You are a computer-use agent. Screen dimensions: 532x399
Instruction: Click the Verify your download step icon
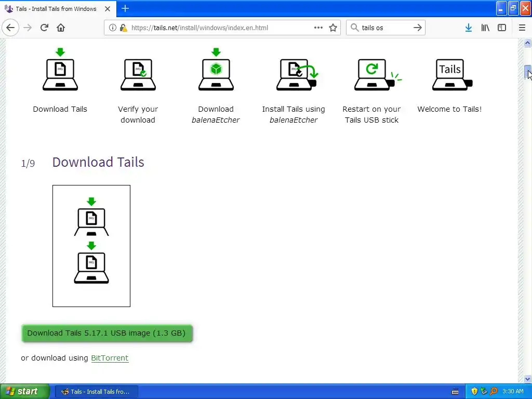(138, 75)
